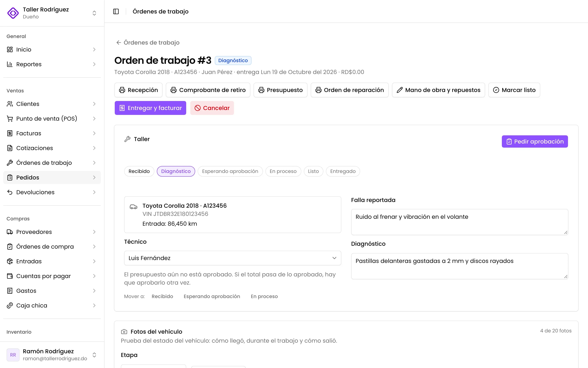The width and height of the screenshot is (588, 368).
Task: Select the Diagnóstico stage pill
Action: tap(176, 171)
